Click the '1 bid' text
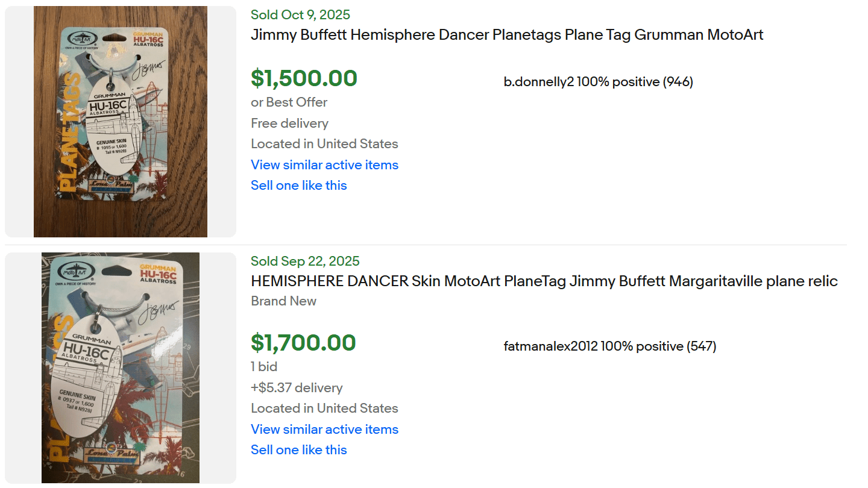Image resolution: width=868 pixels, height=488 pixels. coord(264,367)
